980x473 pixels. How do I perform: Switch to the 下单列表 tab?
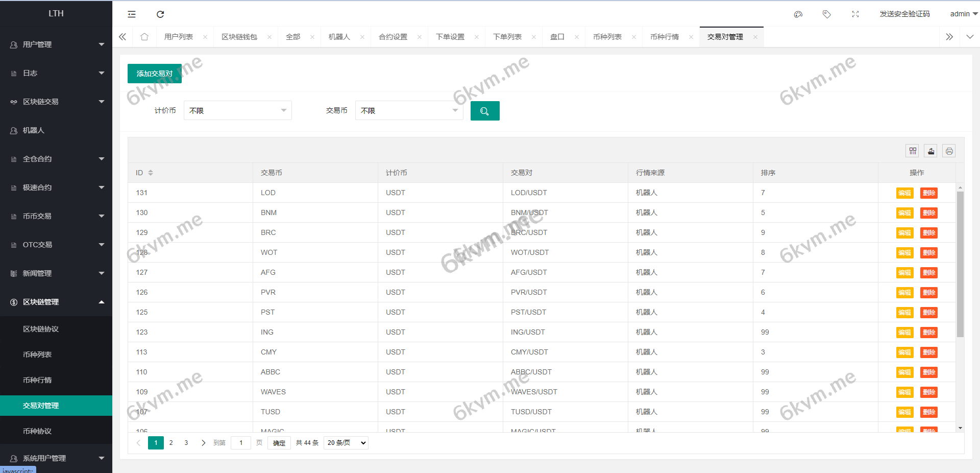pyautogui.click(x=507, y=36)
